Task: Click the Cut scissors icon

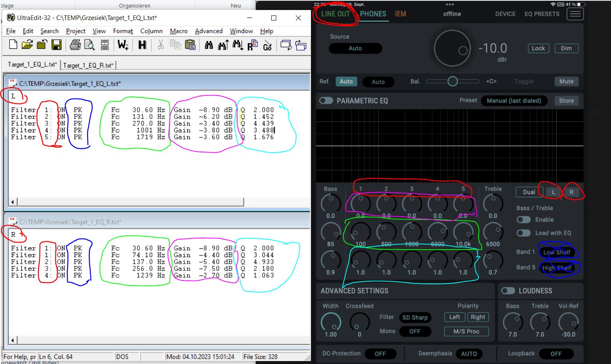Action: coord(161,45)
